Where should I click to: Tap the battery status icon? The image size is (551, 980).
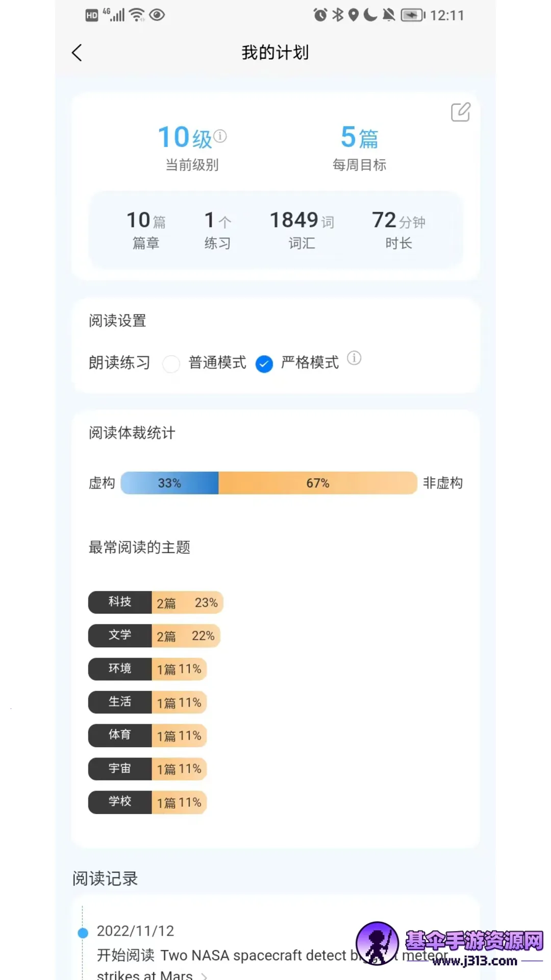(x=412, y=15)
